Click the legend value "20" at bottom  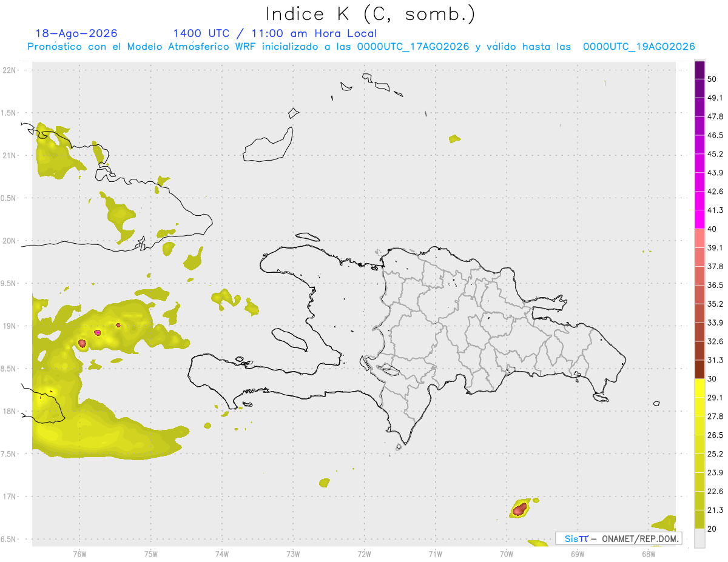[713, 529]
